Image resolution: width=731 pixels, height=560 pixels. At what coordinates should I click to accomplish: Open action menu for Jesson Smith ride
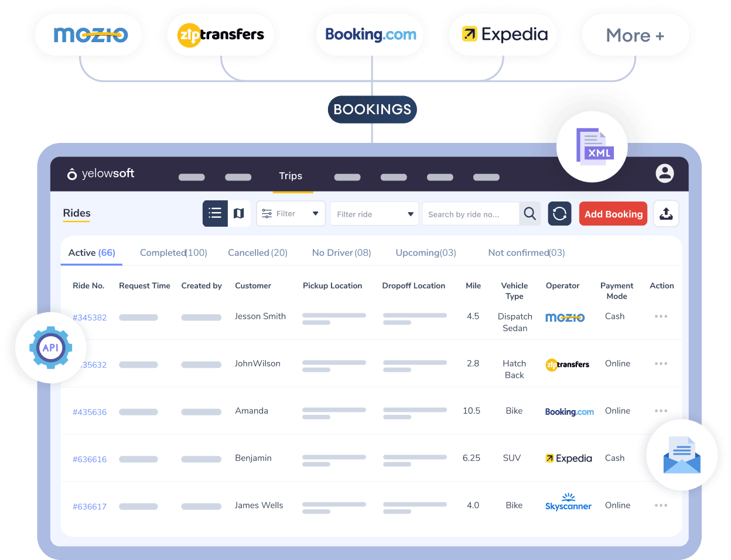(x=661, y=316)
